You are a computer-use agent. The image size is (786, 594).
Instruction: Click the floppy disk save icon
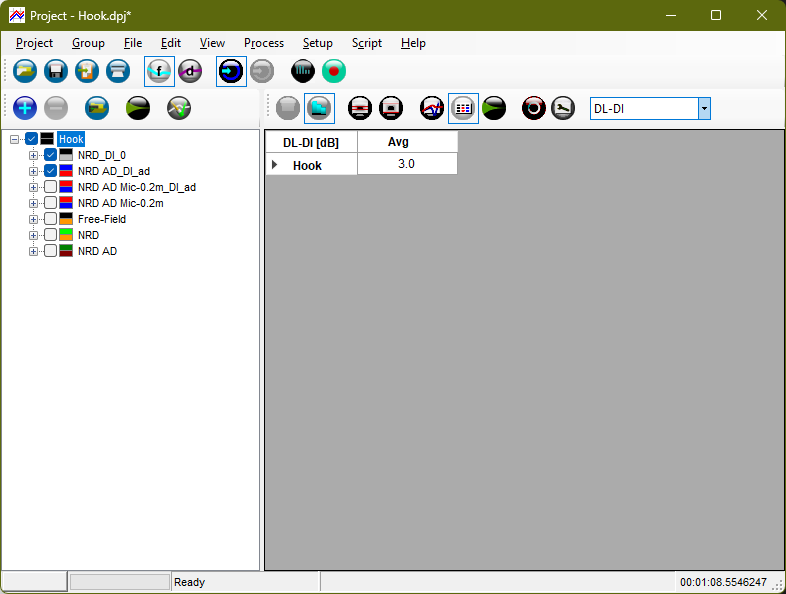pyautogui.click(x=56, y=71)
